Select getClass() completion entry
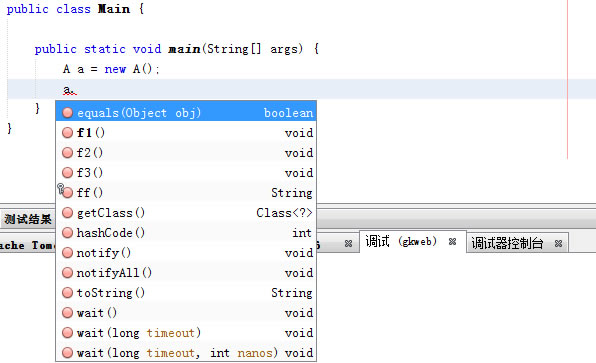Screen dimensions: 596x363 tap(186, 213)
